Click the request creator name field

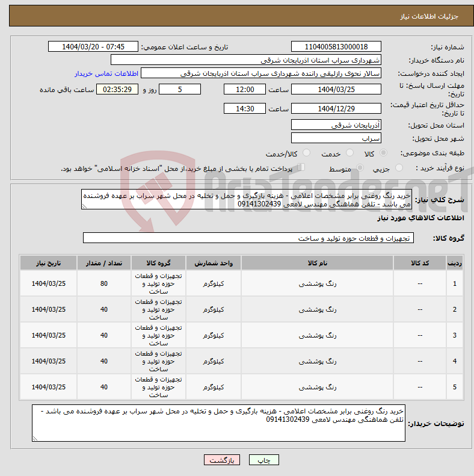pyautogui.click(x=261, y=73)
